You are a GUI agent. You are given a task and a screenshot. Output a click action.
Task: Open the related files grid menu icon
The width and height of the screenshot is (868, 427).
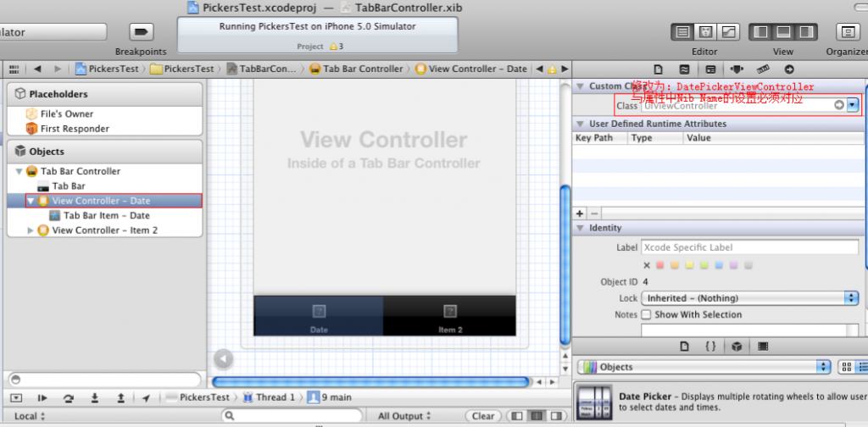click(x=14, y=69)
